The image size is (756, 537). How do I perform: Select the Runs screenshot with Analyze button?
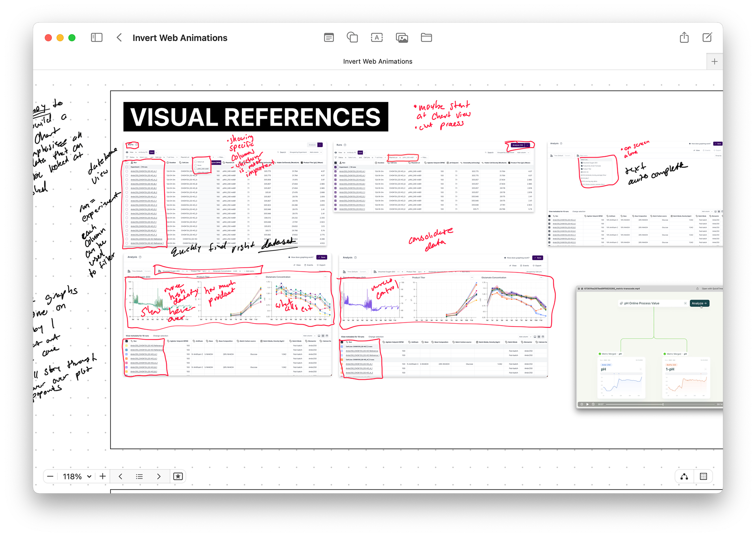(434, 177)
